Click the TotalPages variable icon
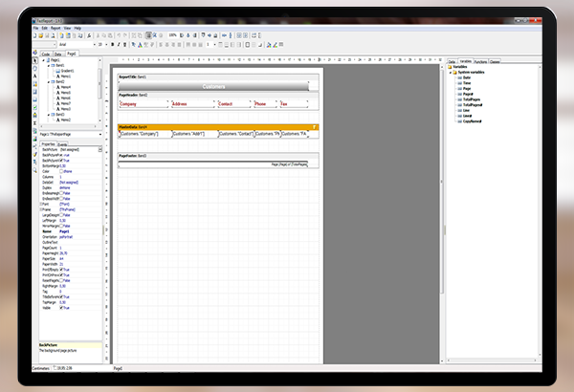574x392 pixels. tap(460, 98)
